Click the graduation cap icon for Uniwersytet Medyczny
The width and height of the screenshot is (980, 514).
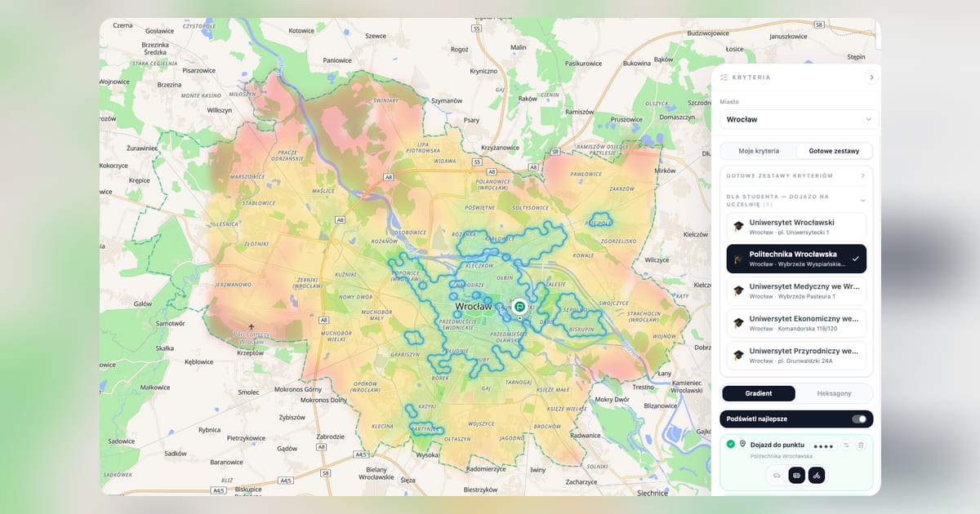(738, 291)
